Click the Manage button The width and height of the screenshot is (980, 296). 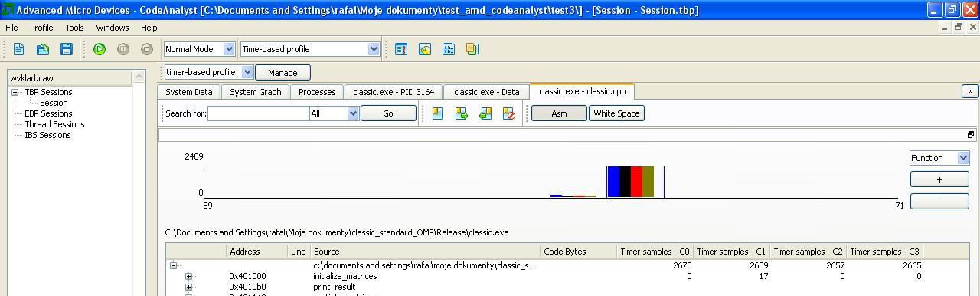click(x=283, y=72)
